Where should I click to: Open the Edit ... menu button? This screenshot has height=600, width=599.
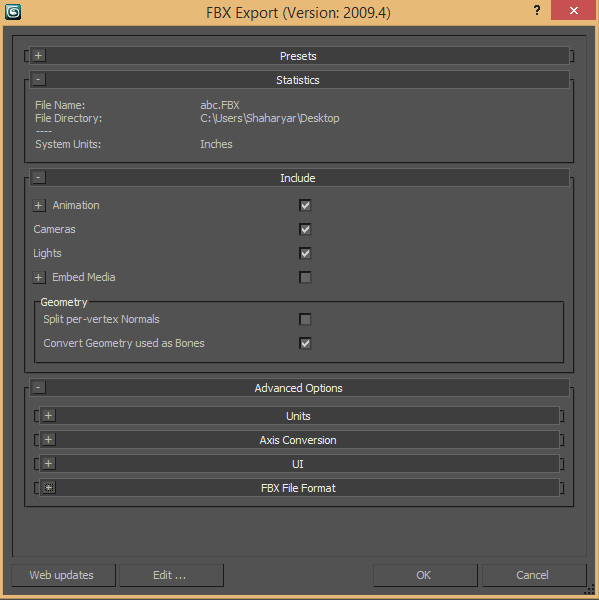(x=171, y=575)
